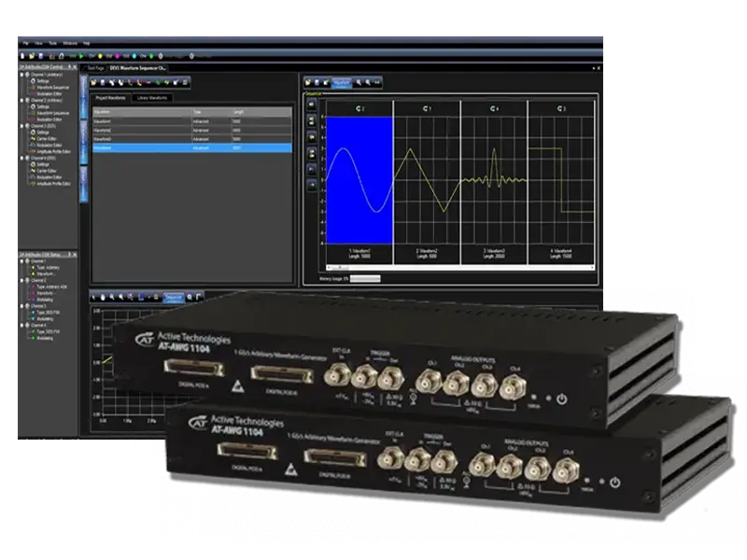The height and width of the screenshot is (560, 747).
Task: Click the Open folder icon in main toolbar
Action: point(32,56)
